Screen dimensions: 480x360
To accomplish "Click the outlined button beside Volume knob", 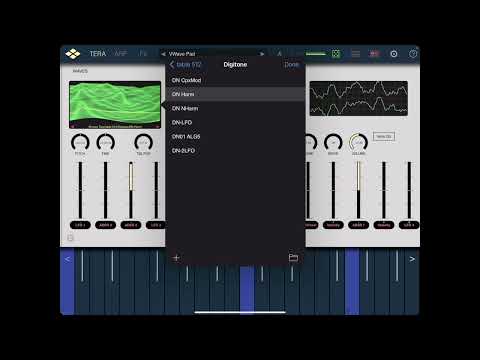I will [x=384, y=136].
